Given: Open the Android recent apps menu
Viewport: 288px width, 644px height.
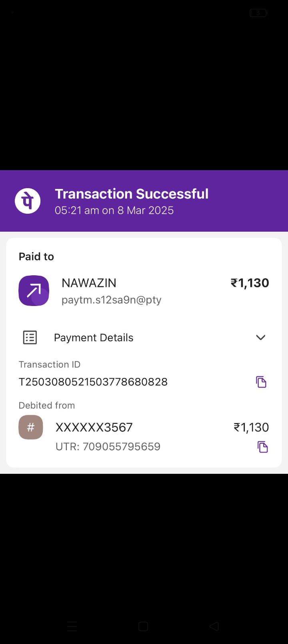Looking at the screenshot, I should pos(72,626).
